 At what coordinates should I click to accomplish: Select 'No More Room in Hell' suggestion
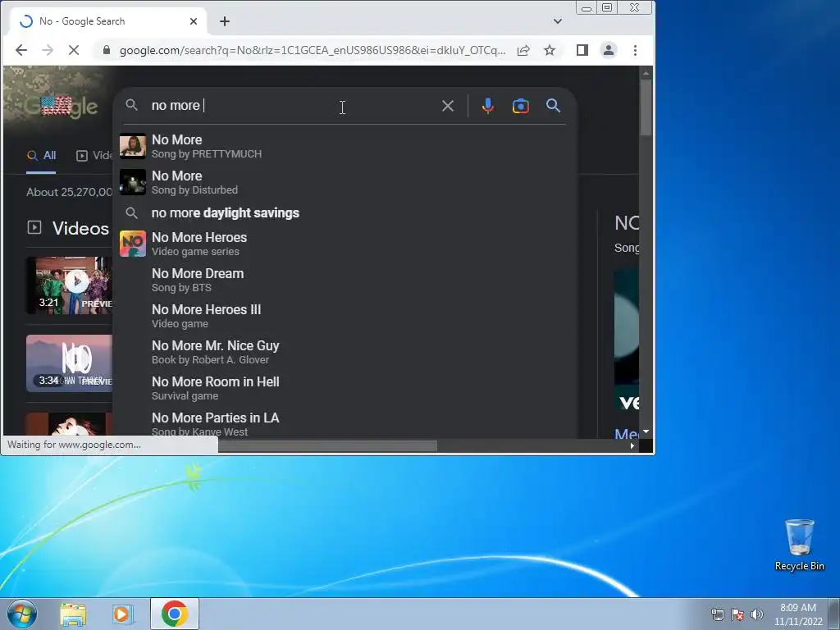tap(343, 388)
